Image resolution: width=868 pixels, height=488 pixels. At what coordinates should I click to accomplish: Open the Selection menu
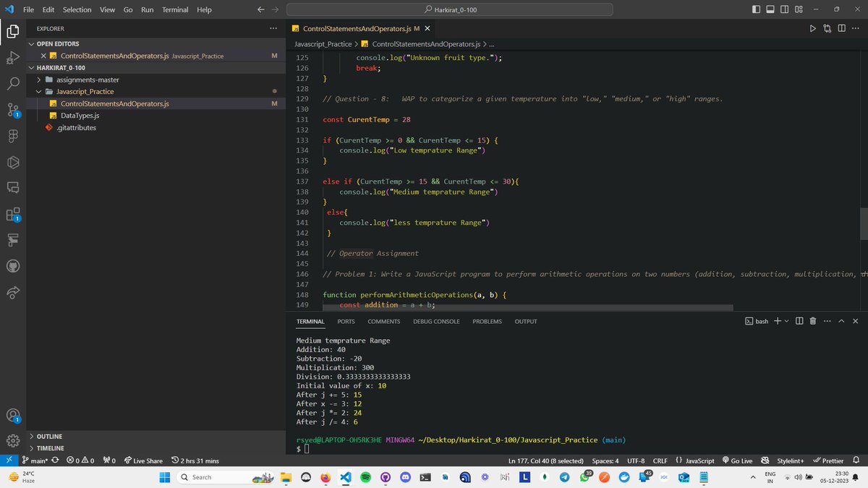click(77, 9)
